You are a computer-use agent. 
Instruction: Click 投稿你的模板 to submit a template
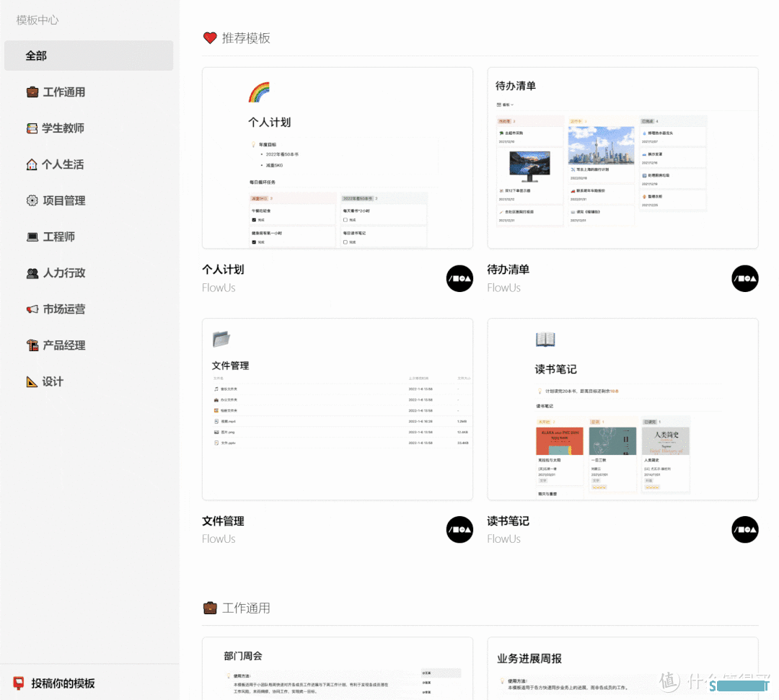tap(63, 683)
